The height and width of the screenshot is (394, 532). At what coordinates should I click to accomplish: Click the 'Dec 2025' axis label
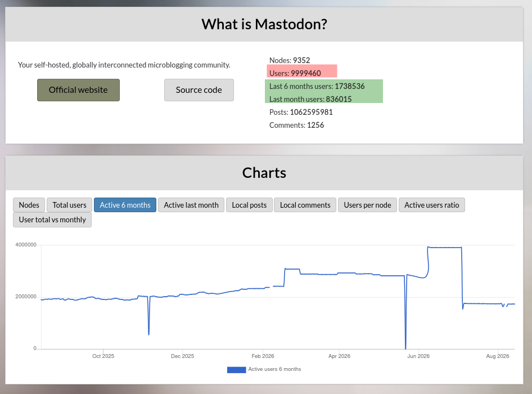(x=183, y=356)
